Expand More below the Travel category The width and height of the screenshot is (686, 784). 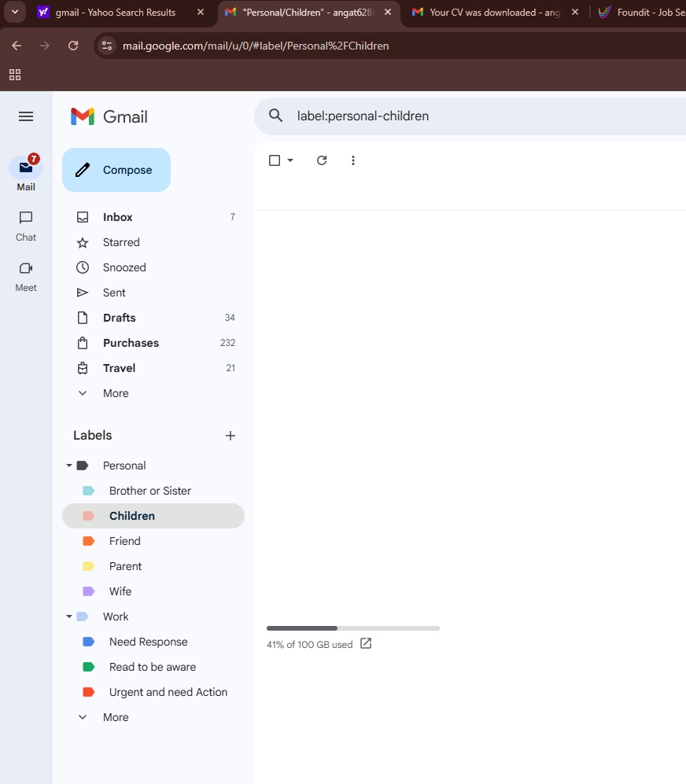tap(153, 393)
